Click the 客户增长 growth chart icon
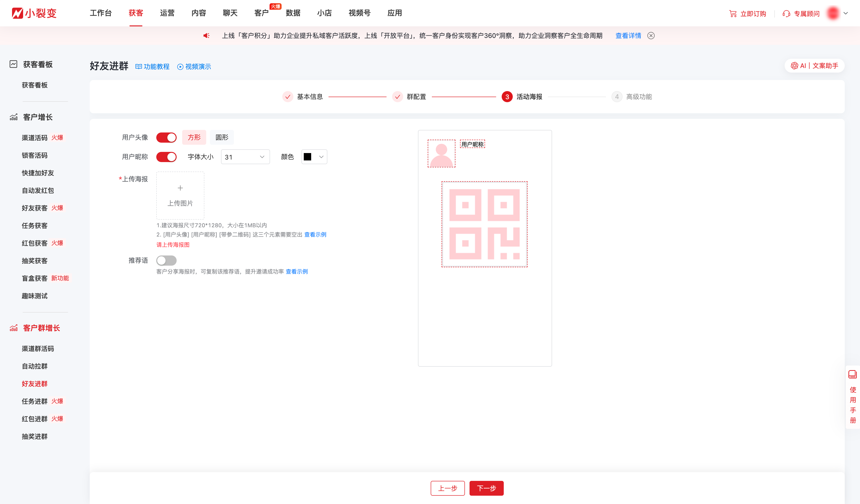The height and width of the screenshot is (504, 860). pyautogui.click(x=13, y=117)
